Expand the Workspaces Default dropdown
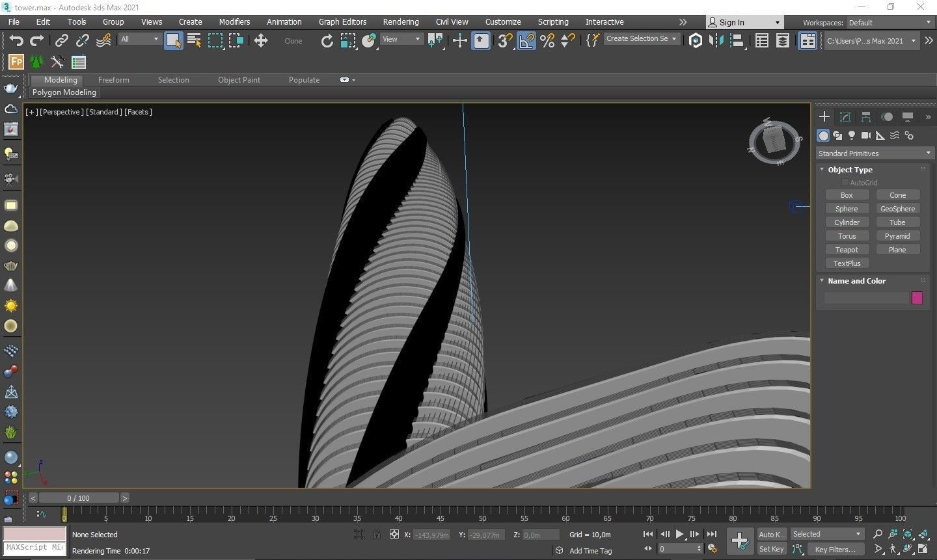Viewport: 937px width, 560px height. coord(889,22)
